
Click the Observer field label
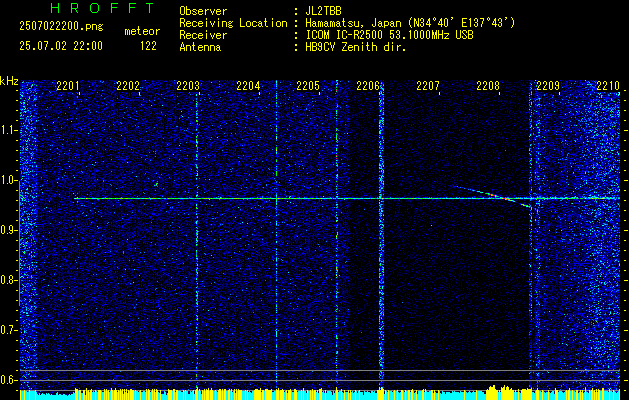203,11
